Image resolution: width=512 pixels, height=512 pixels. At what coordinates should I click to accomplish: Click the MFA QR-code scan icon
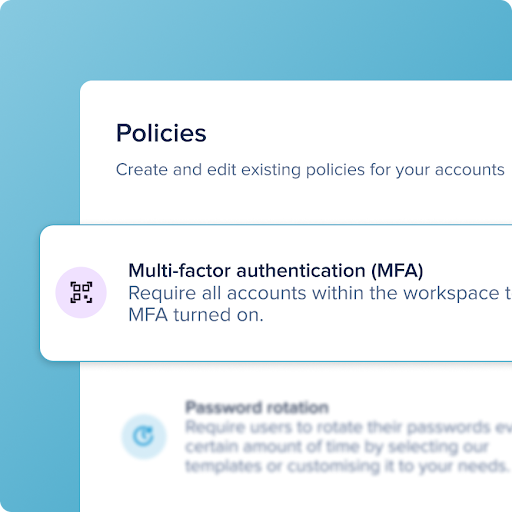pos(81,292)
